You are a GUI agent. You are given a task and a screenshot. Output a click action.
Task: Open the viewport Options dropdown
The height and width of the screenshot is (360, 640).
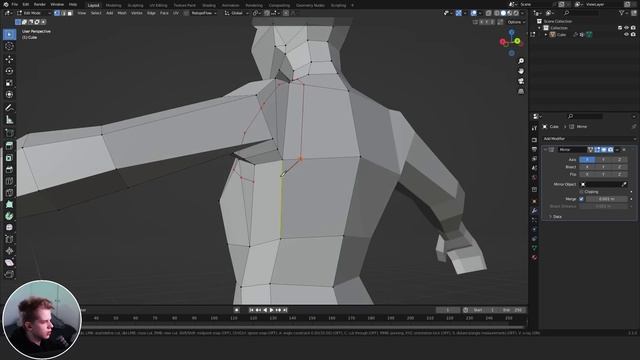pos(516,22)
